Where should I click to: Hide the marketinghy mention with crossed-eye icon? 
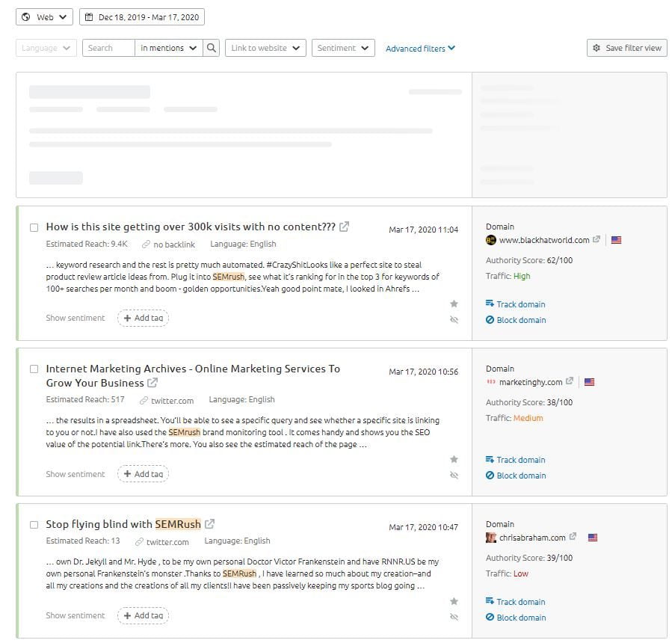click(454, 476)
